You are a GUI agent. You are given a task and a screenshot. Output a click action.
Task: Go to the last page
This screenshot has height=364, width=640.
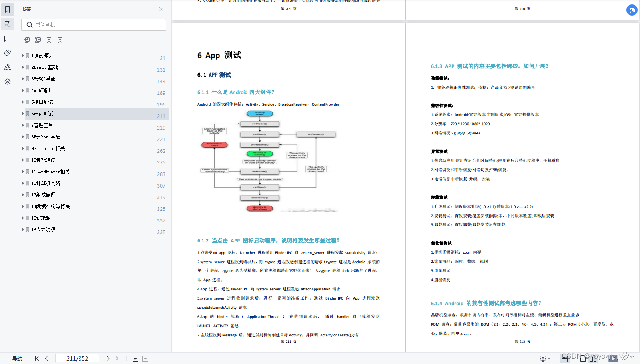tap(117, 358)
